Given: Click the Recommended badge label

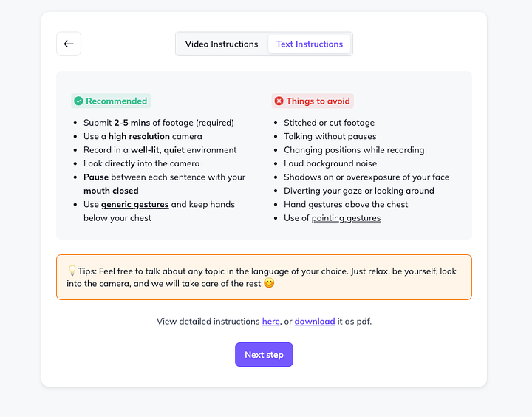Looking at the screenshot, I should pyautogui.click(x=111, y=101).
